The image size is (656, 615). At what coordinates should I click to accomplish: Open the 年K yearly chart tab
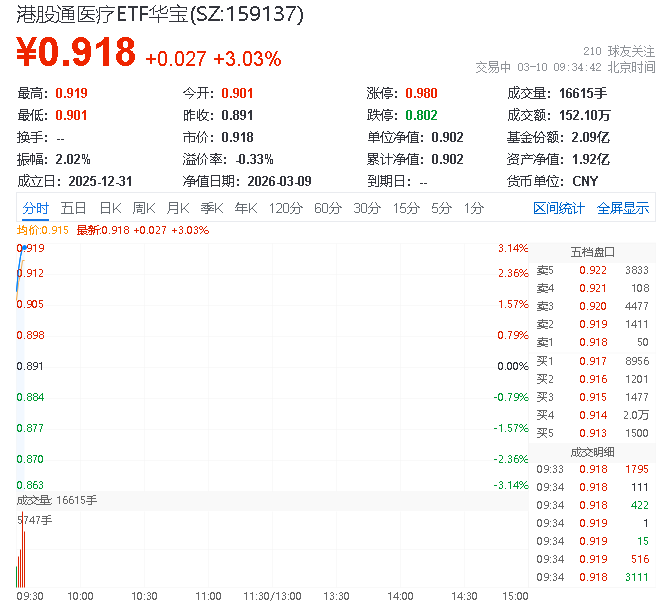click(x=245, y=208)
